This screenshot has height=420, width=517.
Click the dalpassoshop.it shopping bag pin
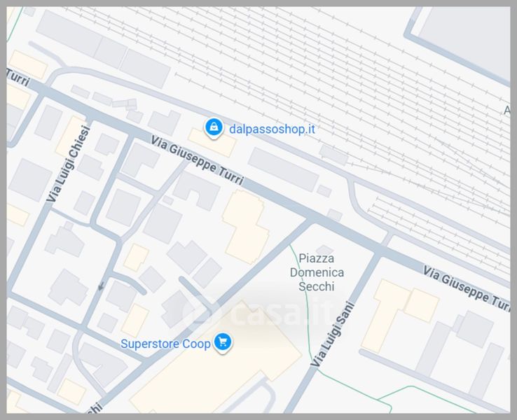click(x=214, y=128)
